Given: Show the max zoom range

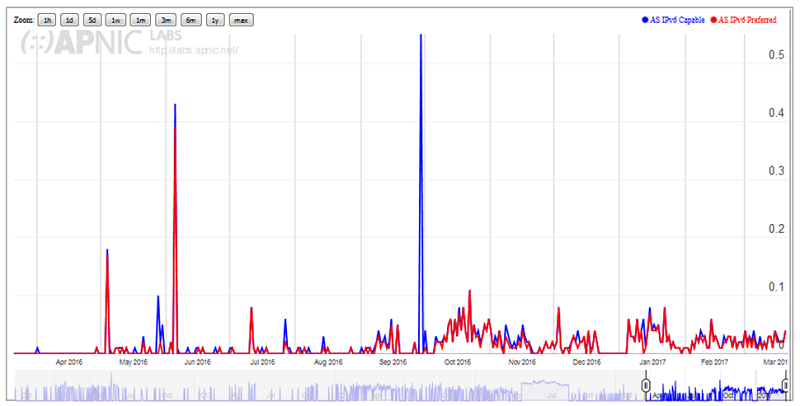Looking at the screenshot, I should point(240,20).
